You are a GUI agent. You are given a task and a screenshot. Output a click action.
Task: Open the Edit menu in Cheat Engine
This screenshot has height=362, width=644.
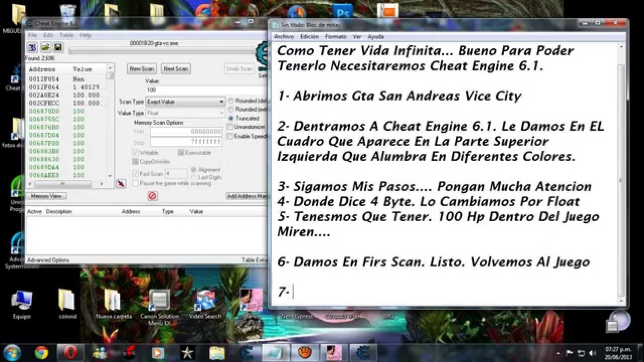pos(48,35)
